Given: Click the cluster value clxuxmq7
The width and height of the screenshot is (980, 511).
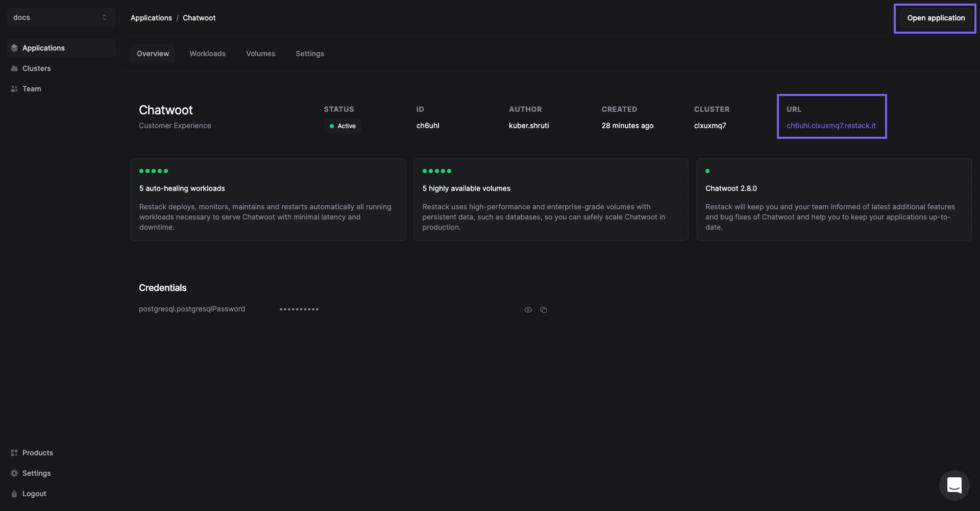Looking at the screenshot, I should 710,126.
